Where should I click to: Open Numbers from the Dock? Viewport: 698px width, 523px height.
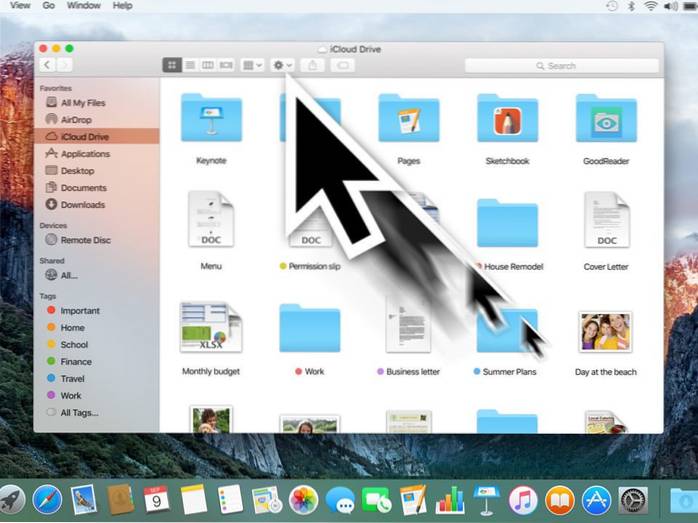tap(450, 499)
